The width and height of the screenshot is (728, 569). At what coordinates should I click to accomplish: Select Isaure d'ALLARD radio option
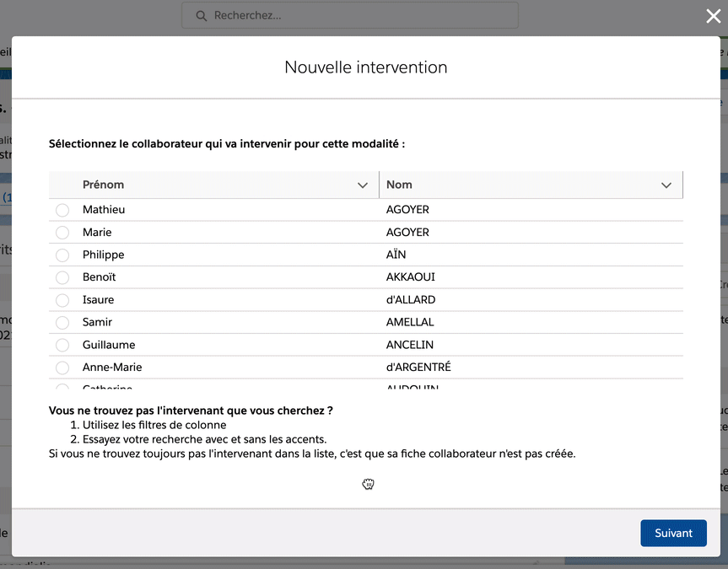[x=62, y=300]
